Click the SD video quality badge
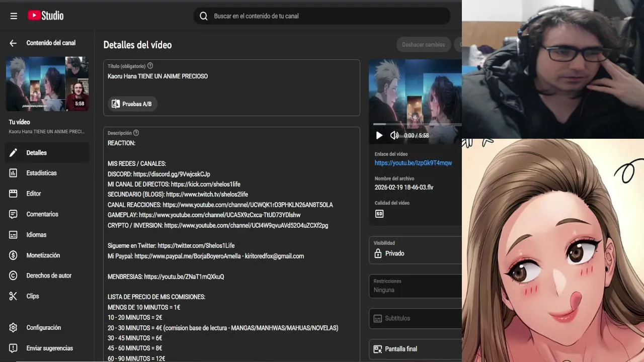This screenshot has height=362, width=644. 379,214
